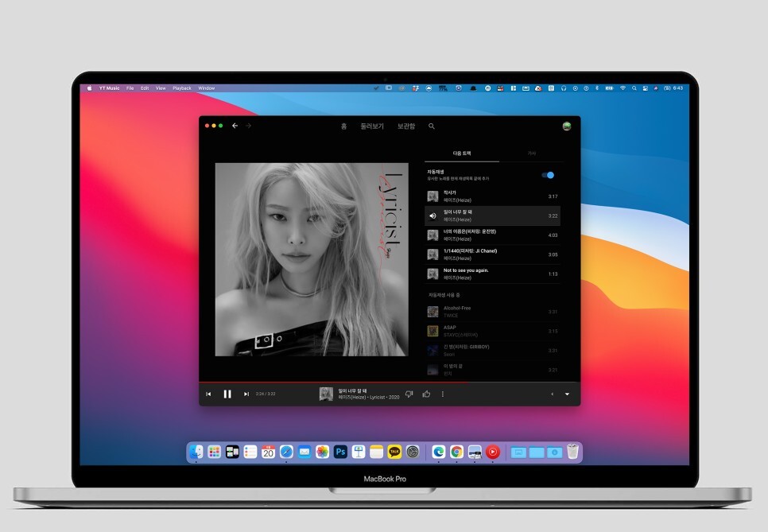768x532 pixels.
Task: Play the track 너의 이름은
Action: (x=492, y=235)
